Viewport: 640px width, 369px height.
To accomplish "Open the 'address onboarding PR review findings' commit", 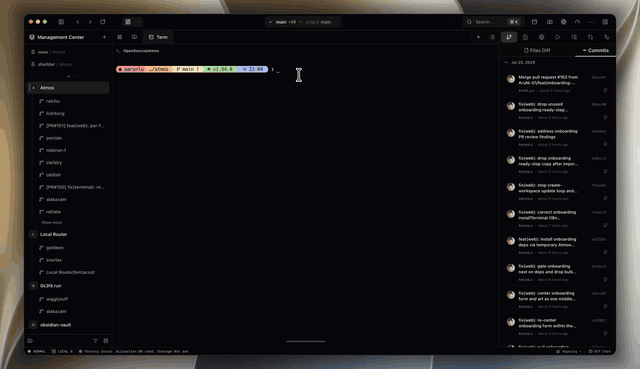I will (x=558, y=137).
